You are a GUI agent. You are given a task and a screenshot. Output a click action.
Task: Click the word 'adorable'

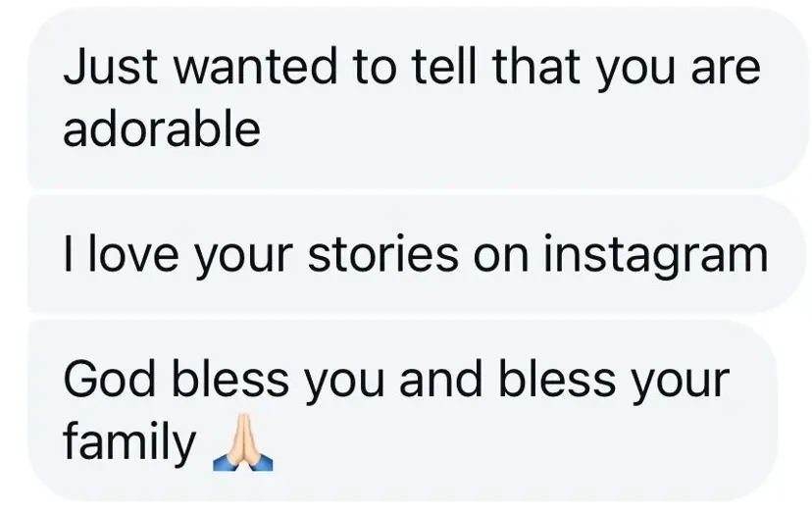tap(162, 128)
